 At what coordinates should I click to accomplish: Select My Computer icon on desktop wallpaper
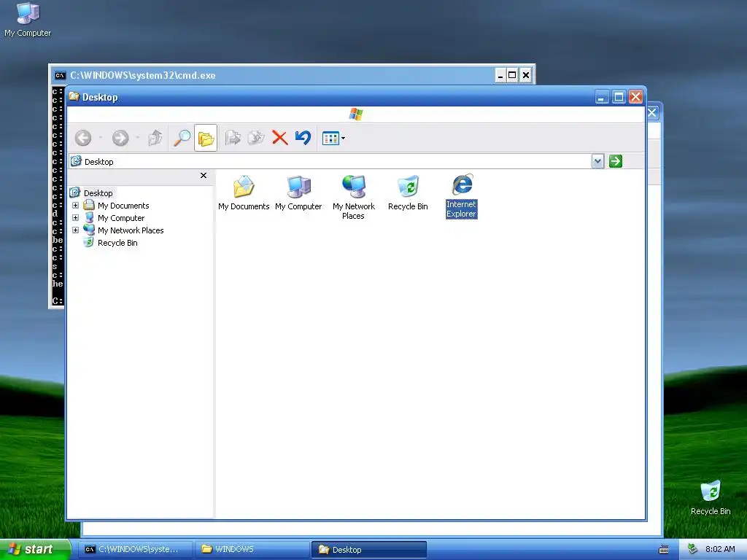tap(28, 20)
